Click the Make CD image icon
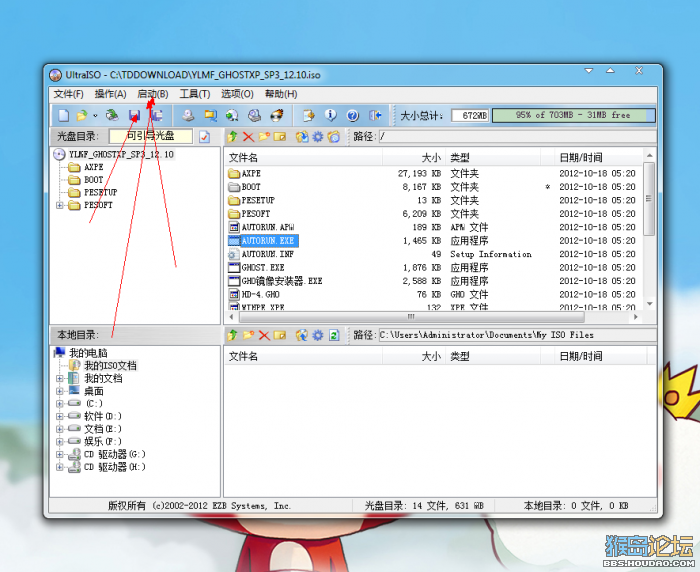Viewport: 700px width, 572px height. click(x=188, y=116)
